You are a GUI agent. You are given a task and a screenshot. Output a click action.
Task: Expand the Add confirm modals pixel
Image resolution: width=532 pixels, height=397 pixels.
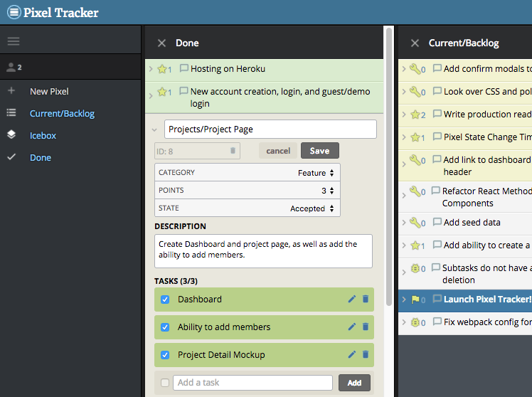pos(404,69)
